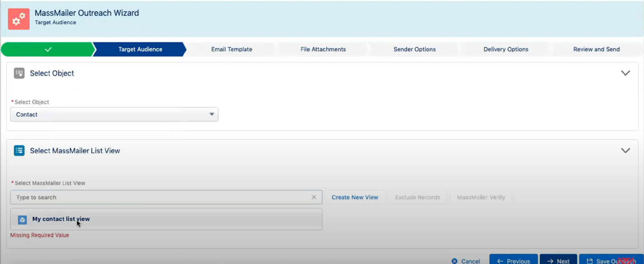644x264 pixels.
Task: Collapse the Select Object section chevron
Action: click(x=625, y=73)
